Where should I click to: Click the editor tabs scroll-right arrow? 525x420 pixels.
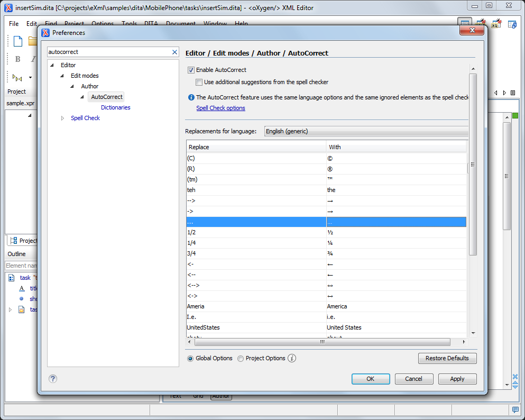point(504,93)
